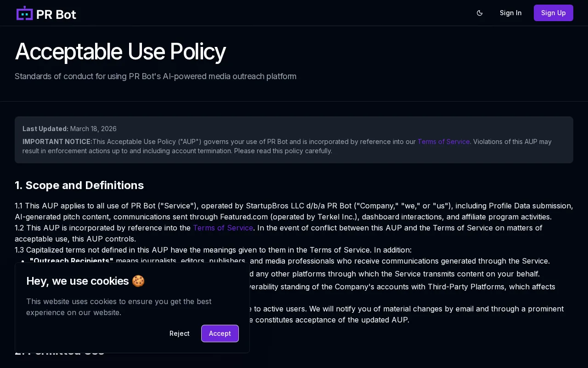Click the Sign Up button
The width and height of the screenshot is (588, 368).
click(x=553, y=13)
